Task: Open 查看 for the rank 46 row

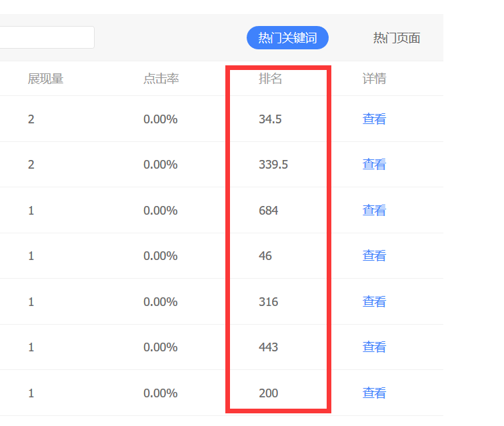Action: pyautogui.click(x=374, y=255)
